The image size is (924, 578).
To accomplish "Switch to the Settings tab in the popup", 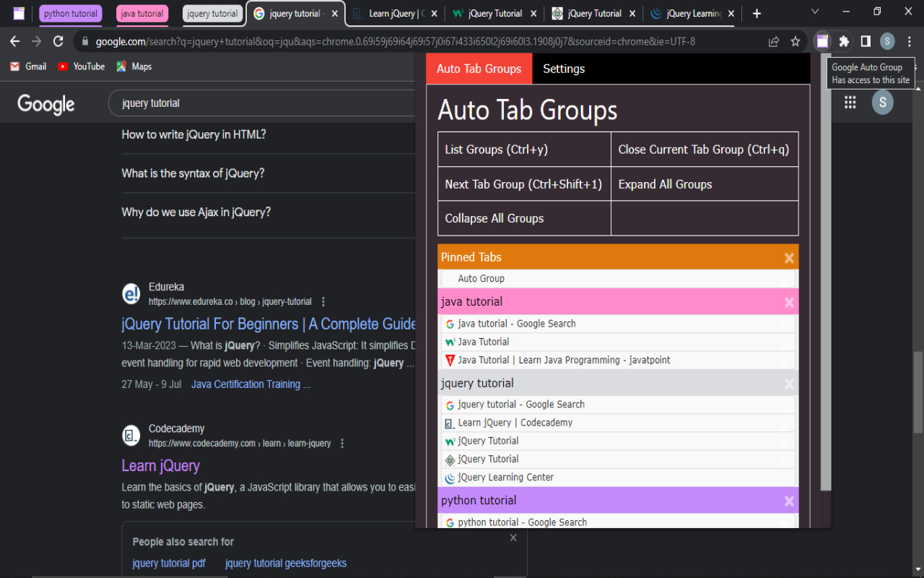I will (563, 68).
